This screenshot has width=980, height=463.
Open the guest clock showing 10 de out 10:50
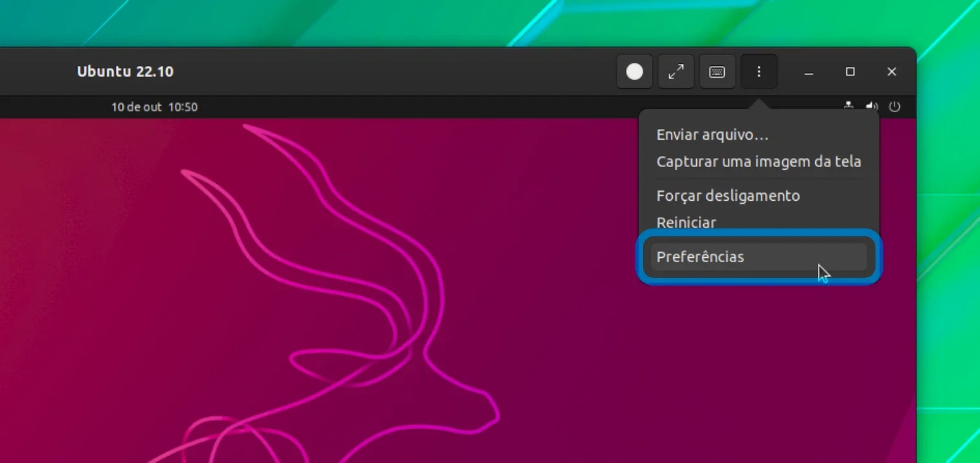154,107
